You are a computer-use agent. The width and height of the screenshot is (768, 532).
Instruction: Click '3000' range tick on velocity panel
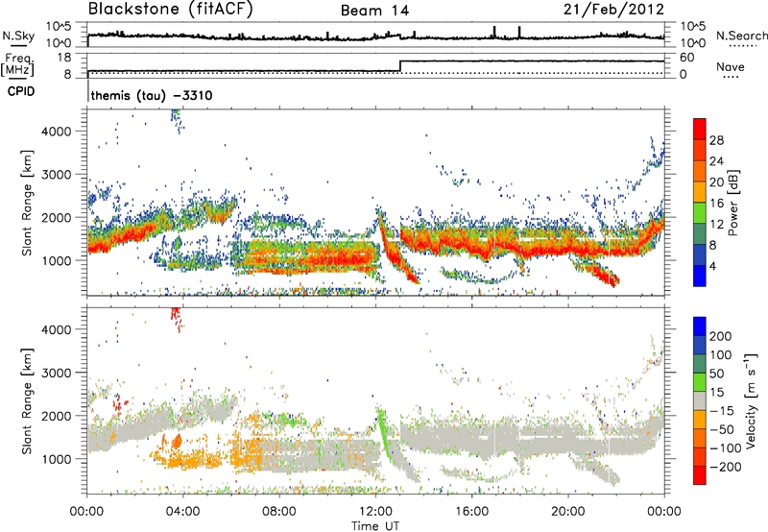(56, 373)
